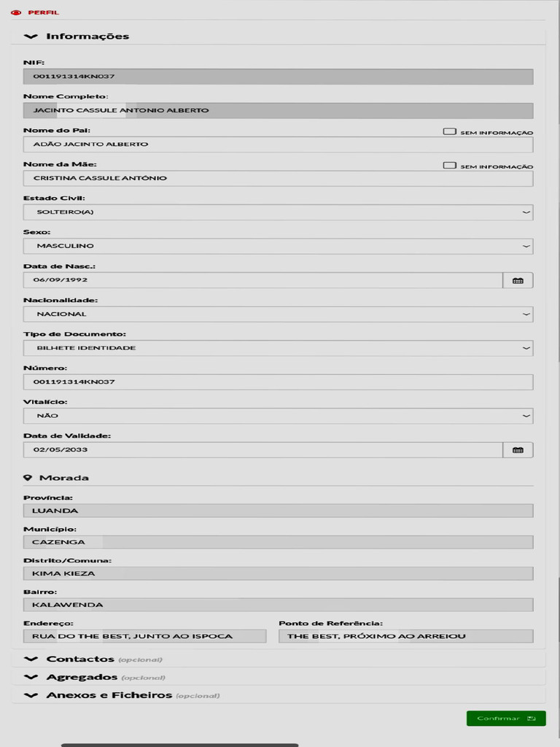Click the Nome do Pai input field
This screenshot has height=747, width=560.
[x=278, y=144]
